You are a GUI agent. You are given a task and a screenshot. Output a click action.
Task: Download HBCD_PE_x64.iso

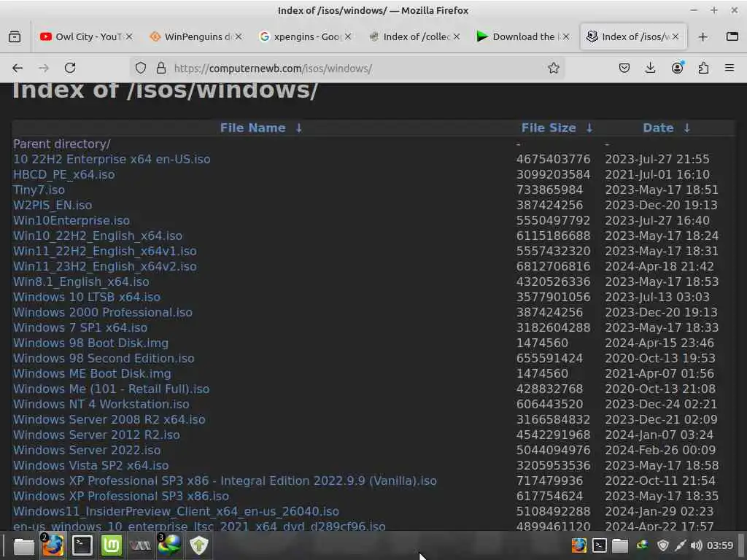(x=64, y=174)
